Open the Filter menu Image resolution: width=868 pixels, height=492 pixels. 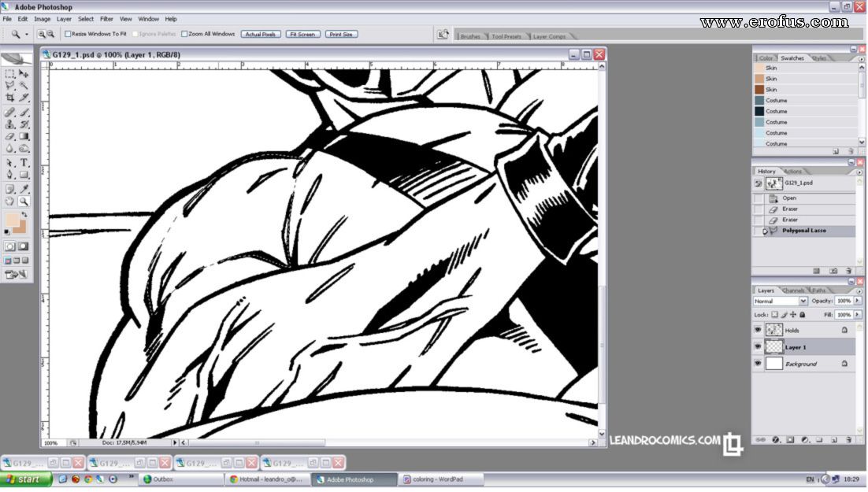point(106,19)
